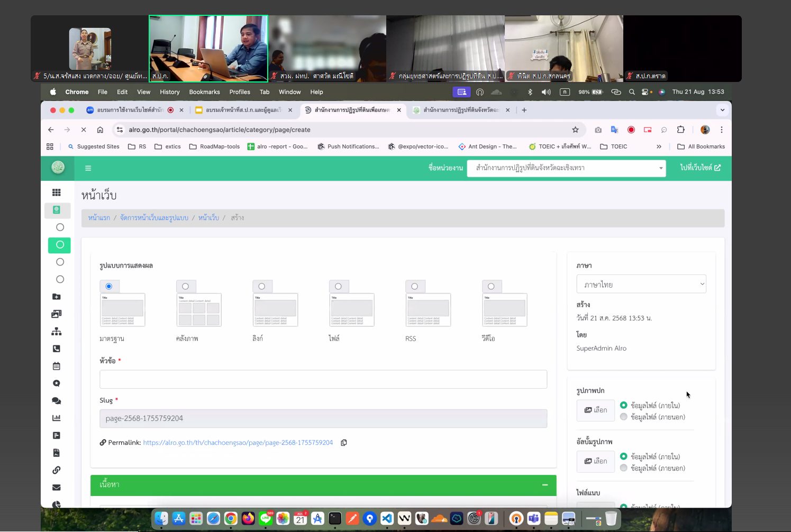Choose ข้อมูลไฟล์ (ภายนอก) under รูปภาพปก
The height and width of the screenshot is (532, 791).
point(624,417)
